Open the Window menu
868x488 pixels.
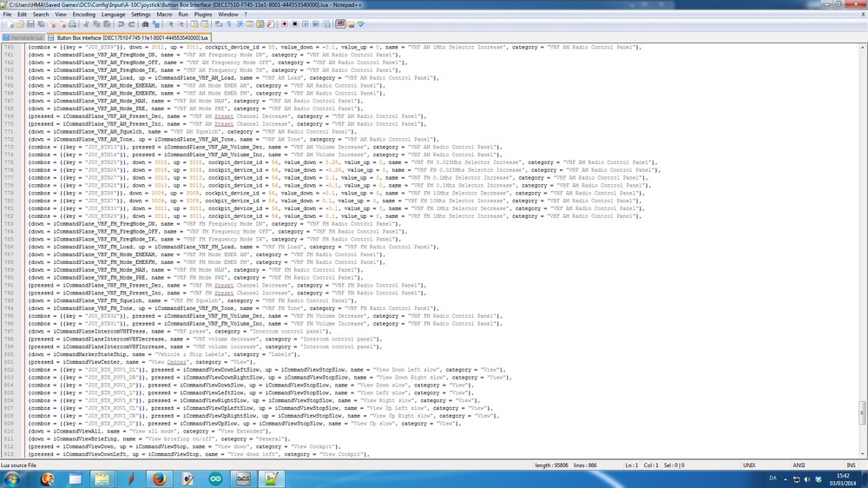(x=227, y=15)
